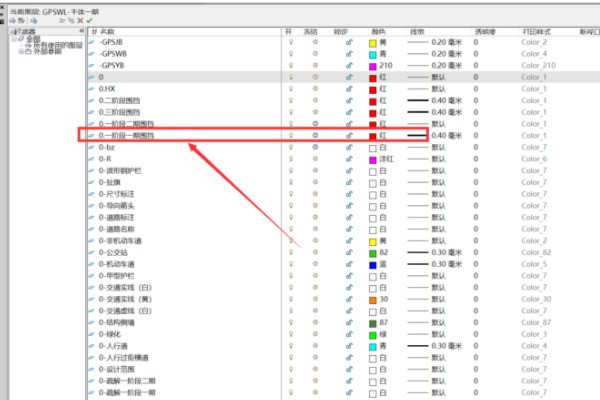Screen dimensions: 600x400
Task: Toggle visibility bulb of 0-机动车道 layer
Action: (x=291, y=264)
